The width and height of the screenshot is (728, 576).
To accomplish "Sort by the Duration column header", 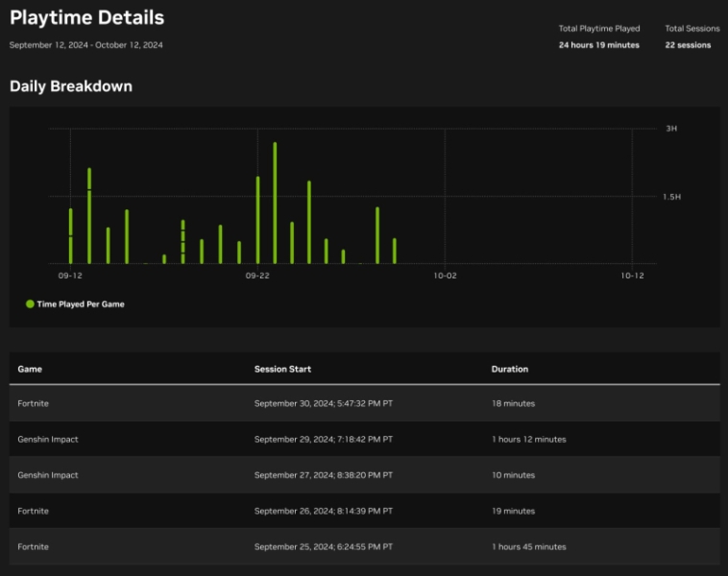I will tap(510, 369).
